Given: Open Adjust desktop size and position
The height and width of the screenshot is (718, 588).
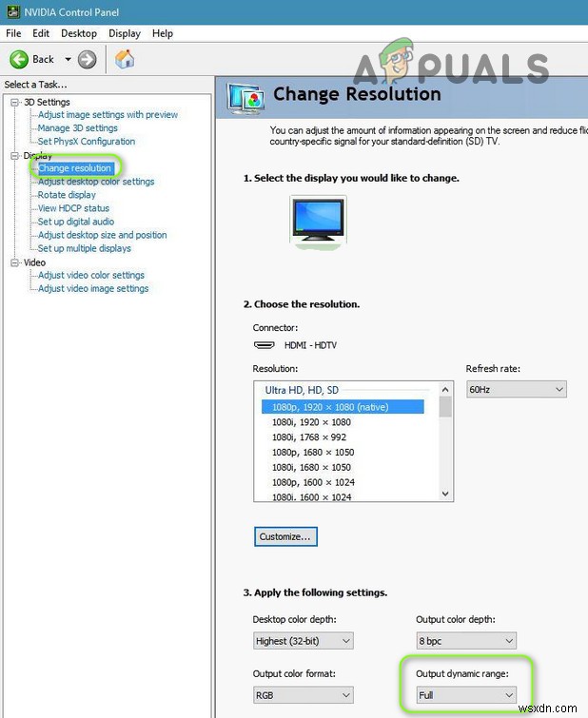Looking at the screenshot, I should tap(102, 235).
